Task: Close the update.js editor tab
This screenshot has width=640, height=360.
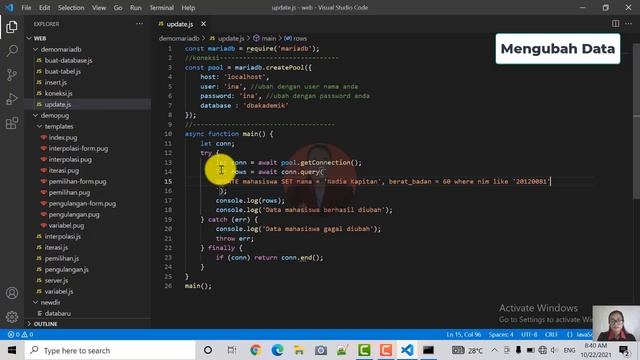Action: 203,24
